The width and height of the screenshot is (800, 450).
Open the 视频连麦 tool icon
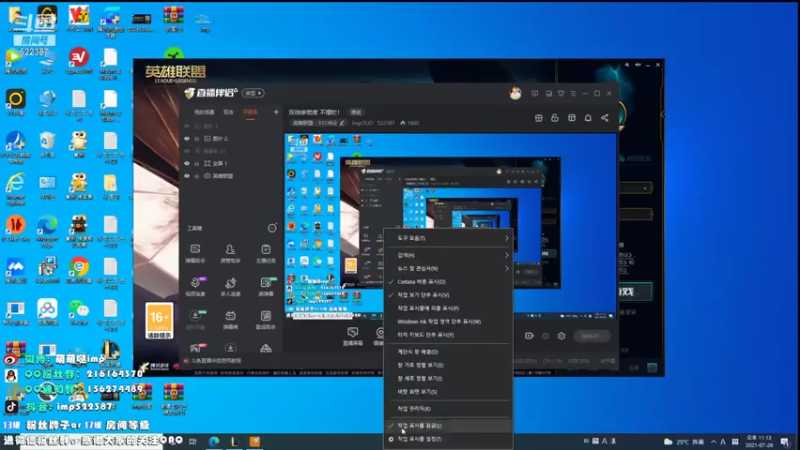[x=195, y=286]
